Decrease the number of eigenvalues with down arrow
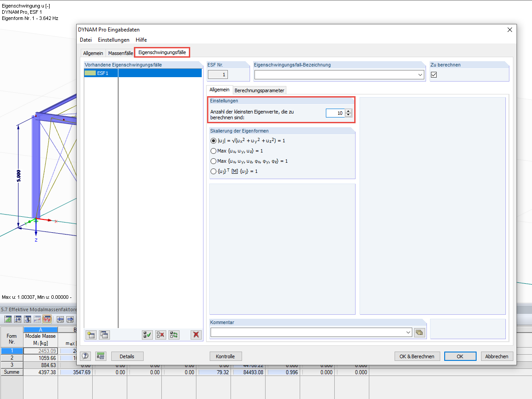Screen dimensions: 532x399 coord(348,115)
